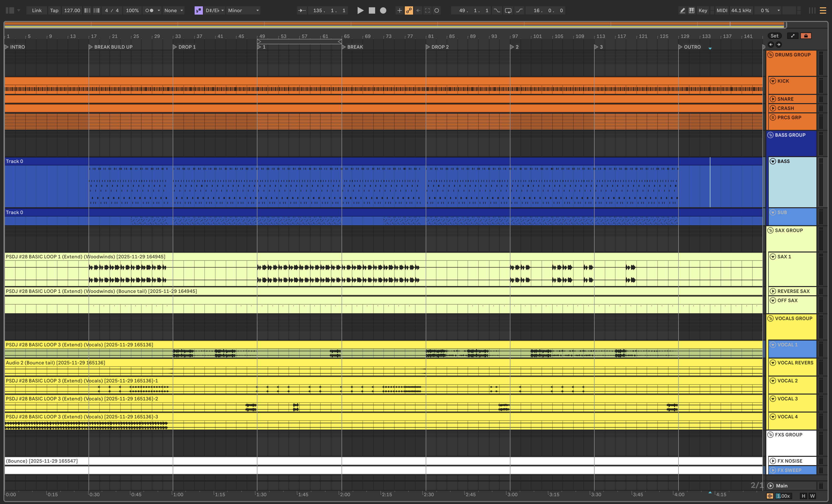Collapse the DRUMS GROUP track fold button
This screenshot has width=832, height=504.
pos(770,55)
